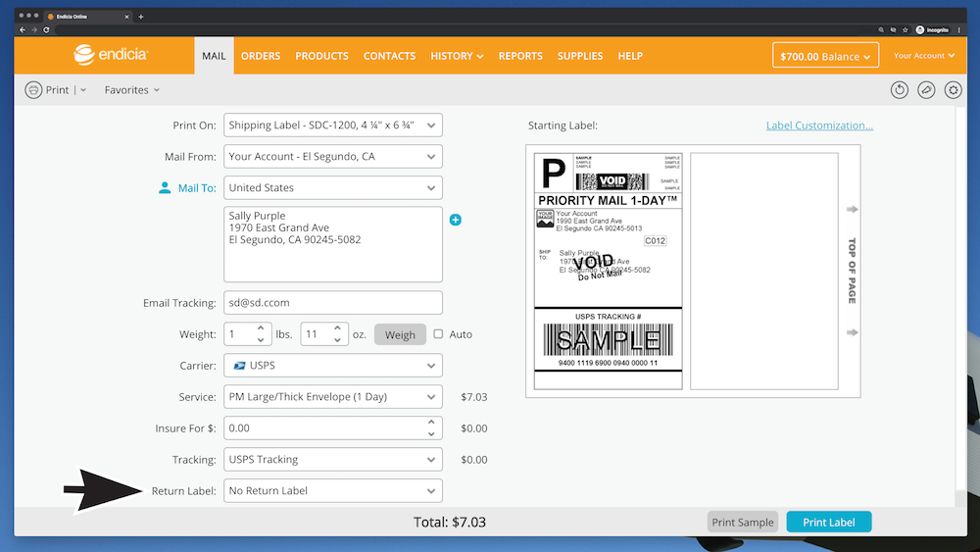This screenshot has width=980, height=552.
Task: Click the browser address bar
Action: point(463,30)
